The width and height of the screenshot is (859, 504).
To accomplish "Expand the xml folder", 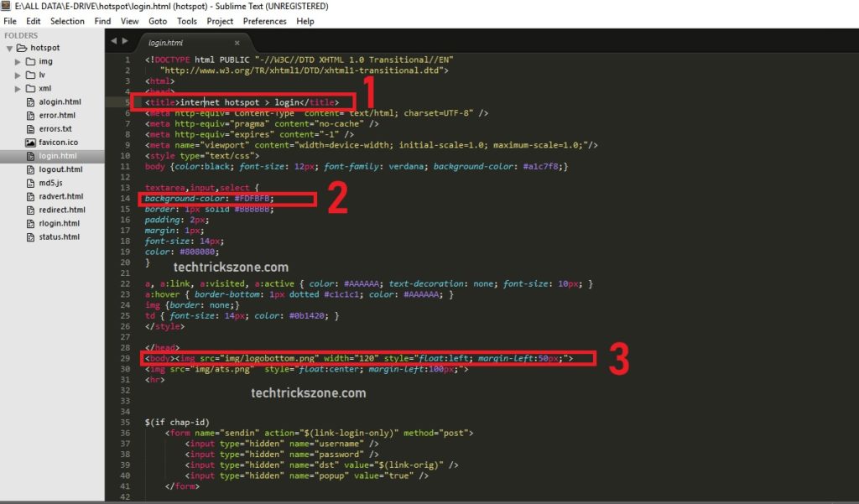I will tap(18, 89).
